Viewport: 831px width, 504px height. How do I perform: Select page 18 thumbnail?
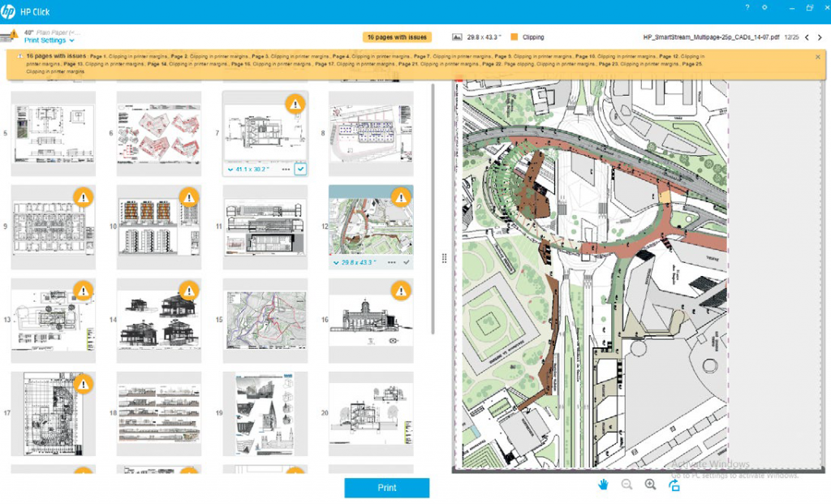click(x=159, y=413)
